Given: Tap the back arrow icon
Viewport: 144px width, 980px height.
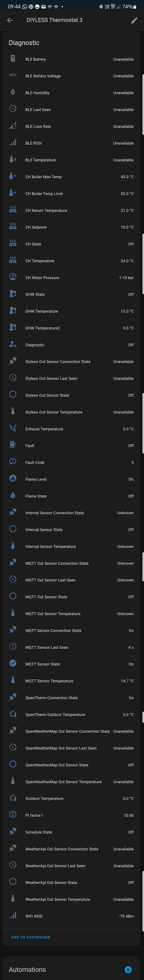Looking at the screenshot, I should click(x=10, y=20).
